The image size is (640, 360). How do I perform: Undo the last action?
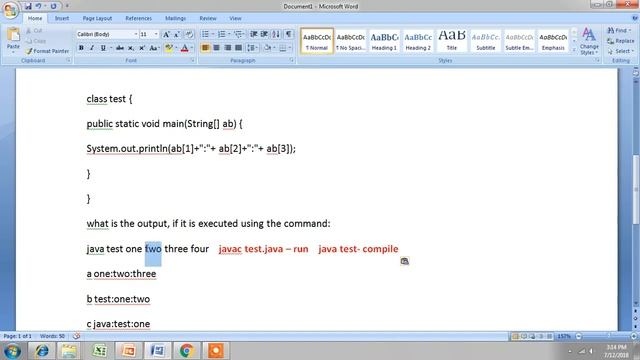pyautogui.click(x=38, y=6)
